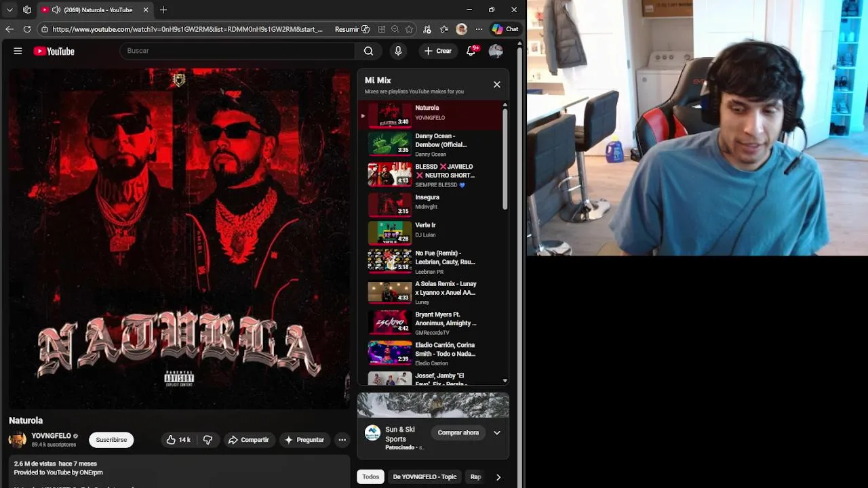This screenshot has width=868, height=488.
Task: Open the split screen icon in address bar
Action: 382,29
